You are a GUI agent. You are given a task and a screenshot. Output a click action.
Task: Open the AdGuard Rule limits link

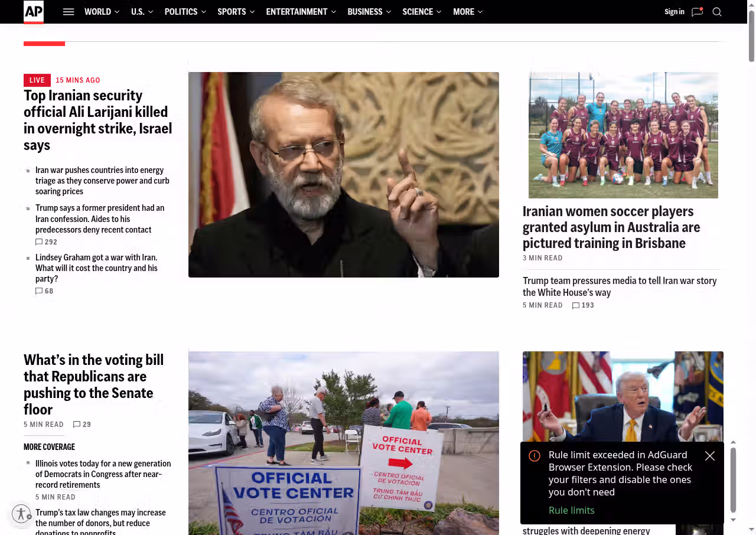click(571, 510)
